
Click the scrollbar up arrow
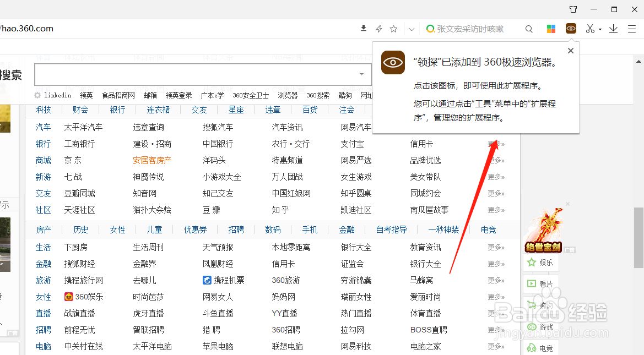(x=638, y=62)
